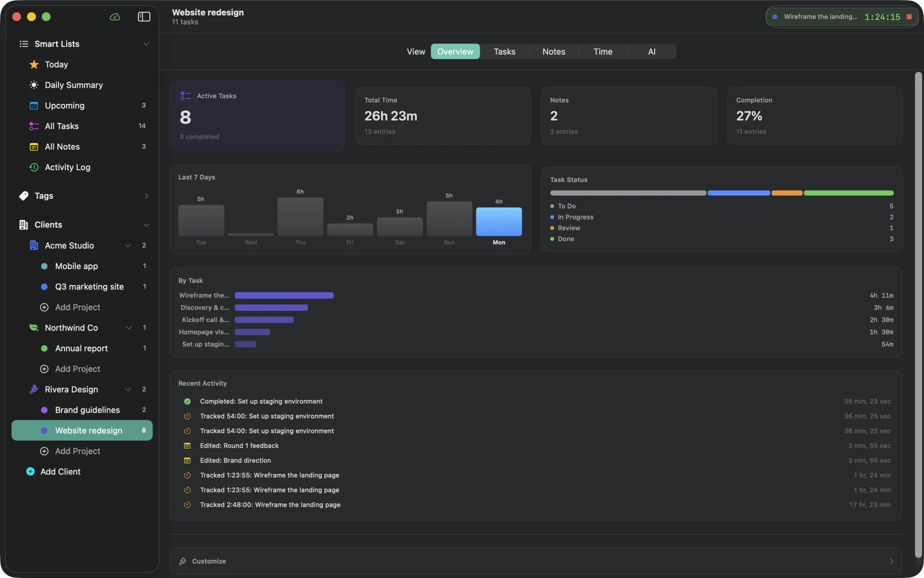The height and width of the screenshot is (578, 924).
Task: Stop the running timer with the red square
Action: [x=909, y=17]
